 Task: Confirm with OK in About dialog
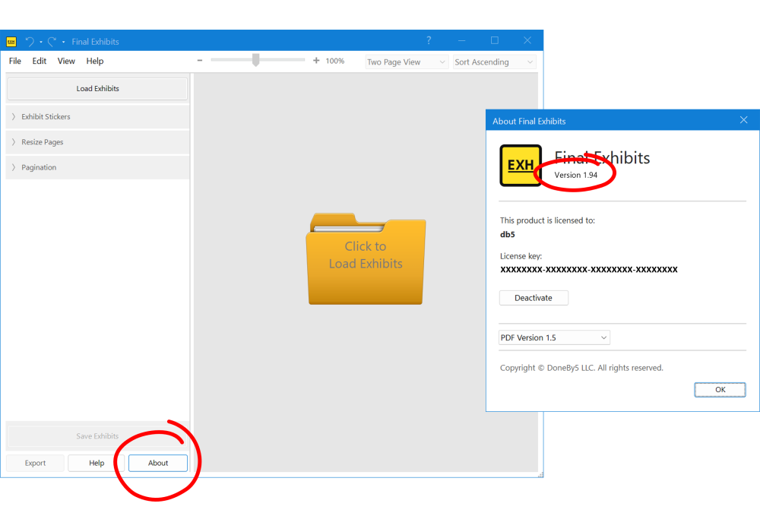(x=719, y=389)
